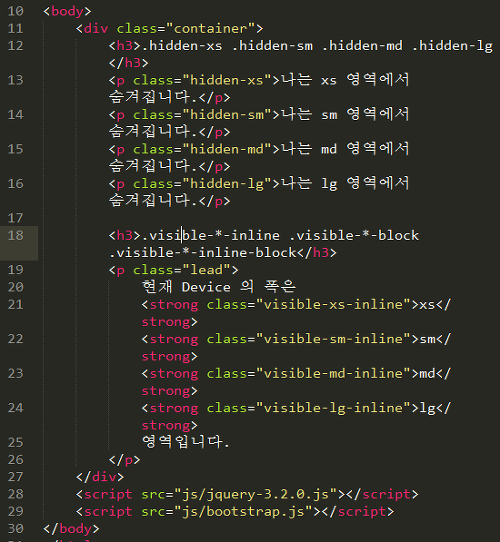This screenshot has height=542, width=500.
Task: Click "js/bootstrap.js" script source
Action: pyautogui.click(x=243, y=512)
